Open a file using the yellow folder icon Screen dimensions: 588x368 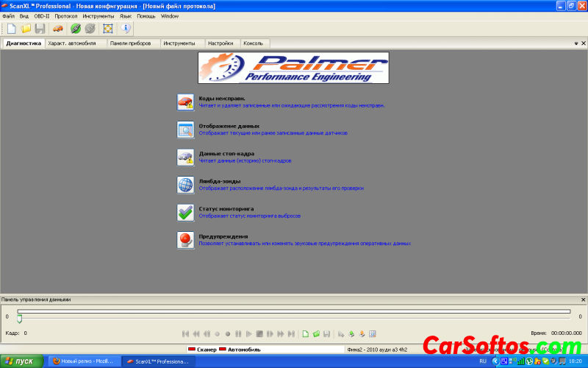[26, 29]
